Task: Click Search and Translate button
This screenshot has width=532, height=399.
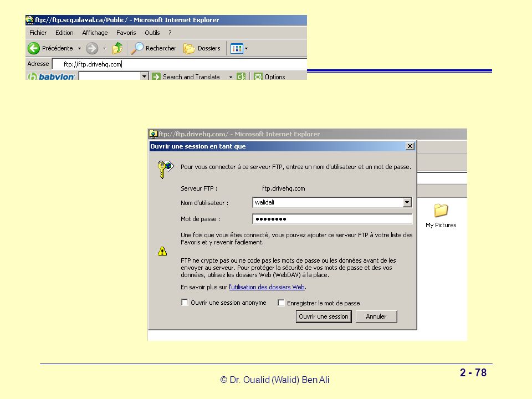Action: 191,77
